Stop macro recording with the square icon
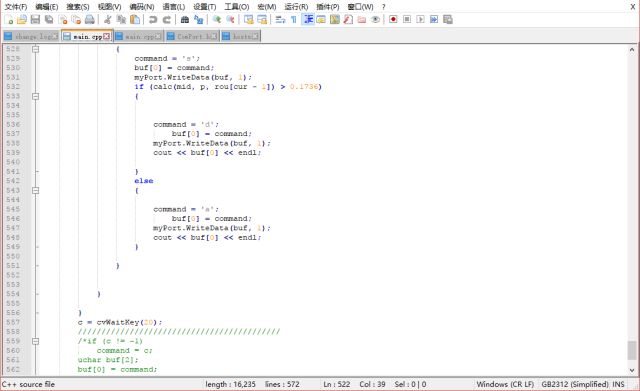The width and height of the screenshot is (640, 391). coord(407,20)
